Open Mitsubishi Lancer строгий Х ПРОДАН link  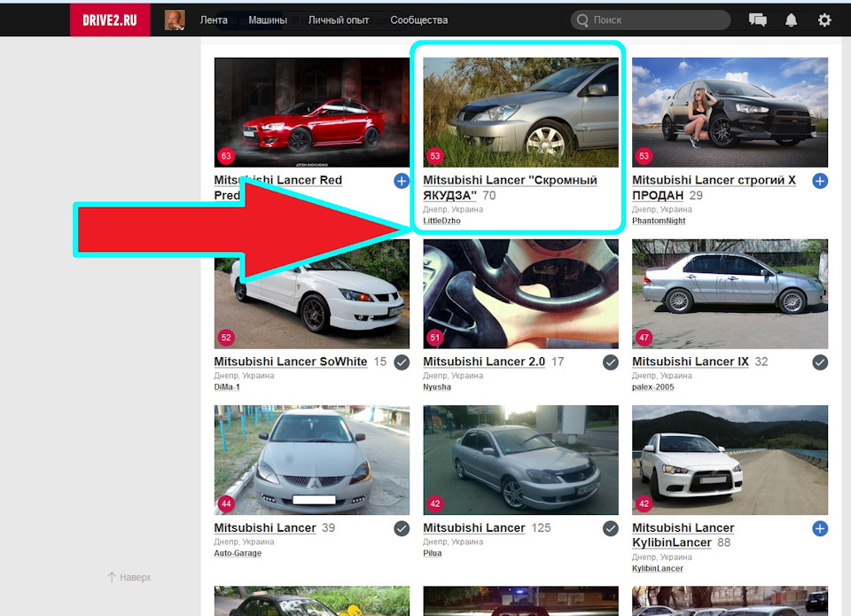[x=714, y=187]
